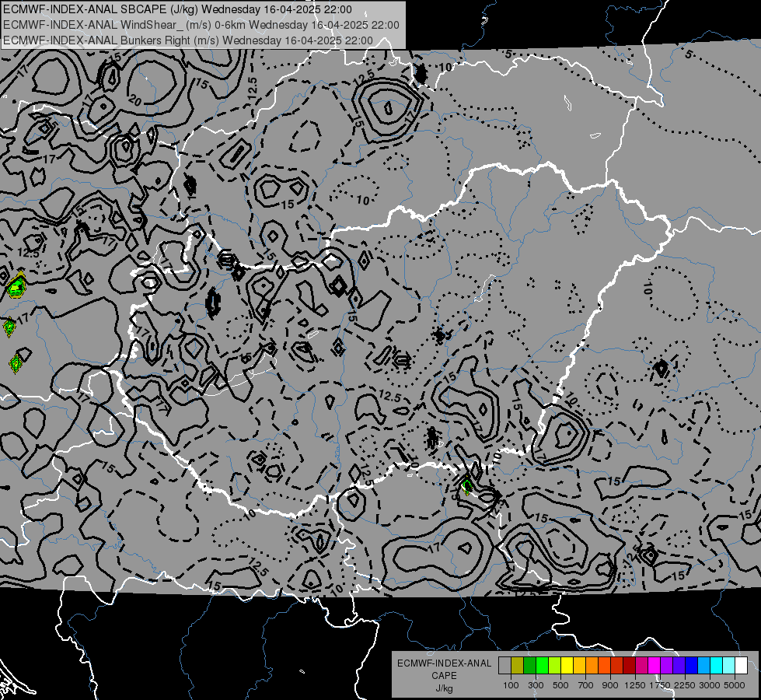This screenshot has width=761, height=700.
Task: Click the Bunkers Right (m/s) title line
Action: click(188, 40)
